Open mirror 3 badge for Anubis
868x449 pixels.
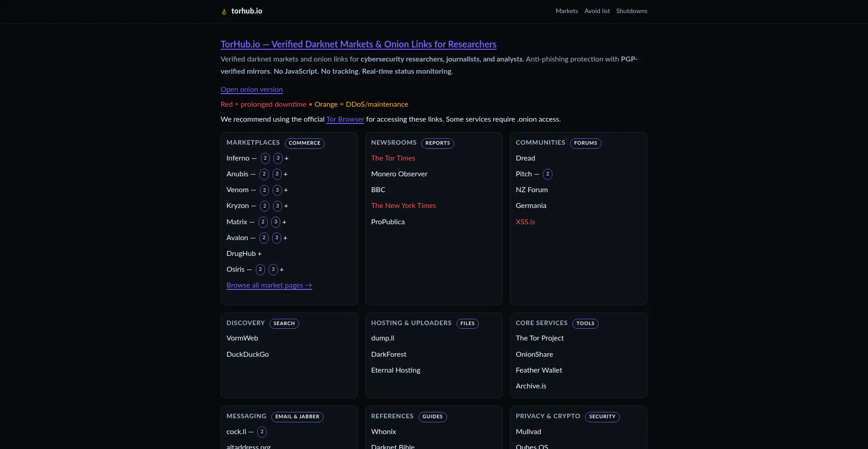click(277, 174)
